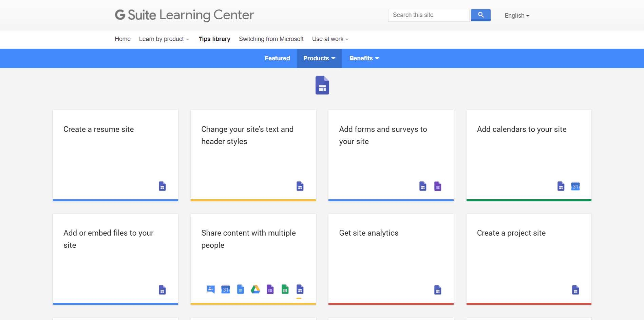Screen dimensions: 644x320
Task: Click the Search this site input field
Action: pos(429,15)
